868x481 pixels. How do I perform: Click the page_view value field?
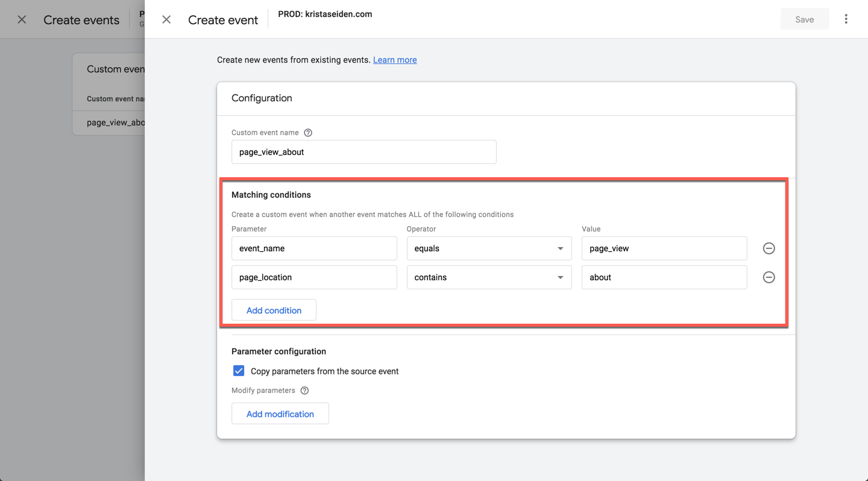(664, 248)
